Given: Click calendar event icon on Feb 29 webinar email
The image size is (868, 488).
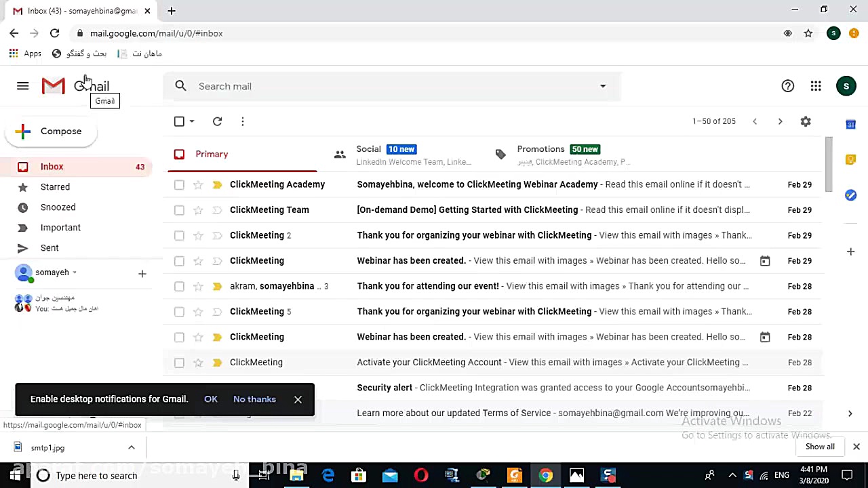Looking at the screenshot, I should click(x=764, y=261).
